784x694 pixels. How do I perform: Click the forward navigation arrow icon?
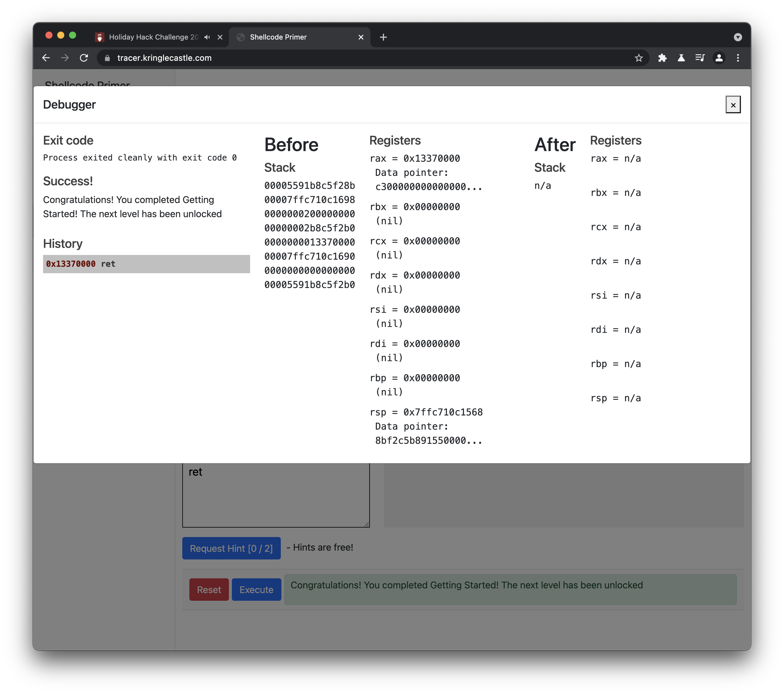(64, 57)
